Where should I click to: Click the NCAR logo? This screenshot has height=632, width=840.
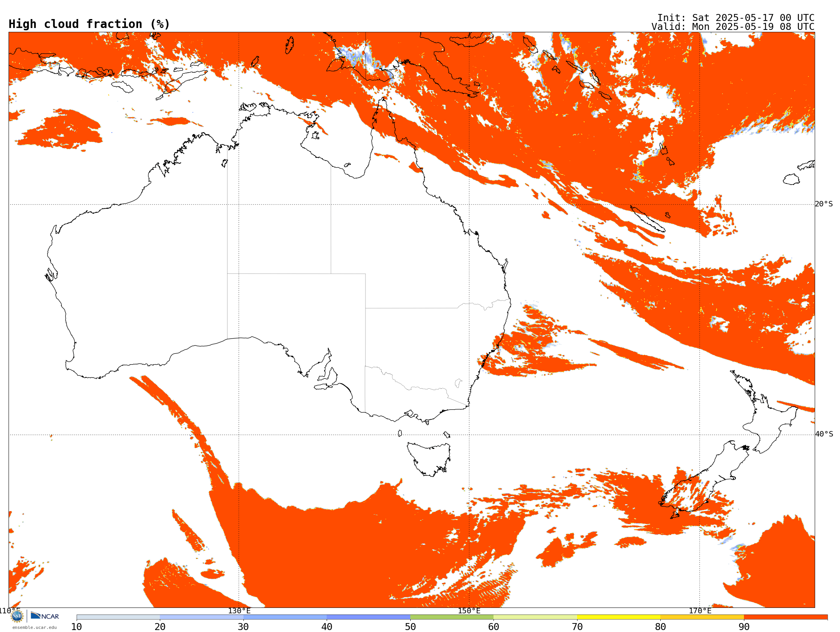(45, 616)
